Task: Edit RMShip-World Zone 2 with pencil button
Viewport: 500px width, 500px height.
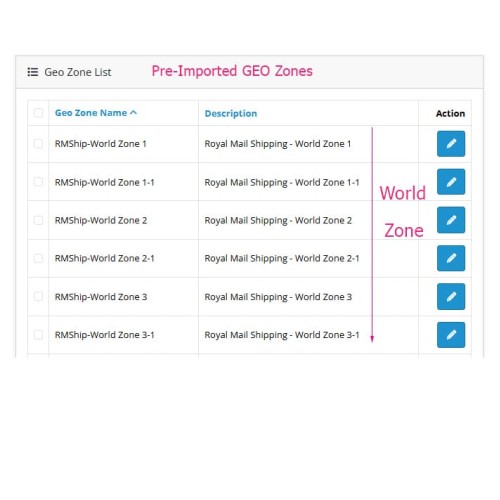Action: pyautogui.click(x=451, y=220)
